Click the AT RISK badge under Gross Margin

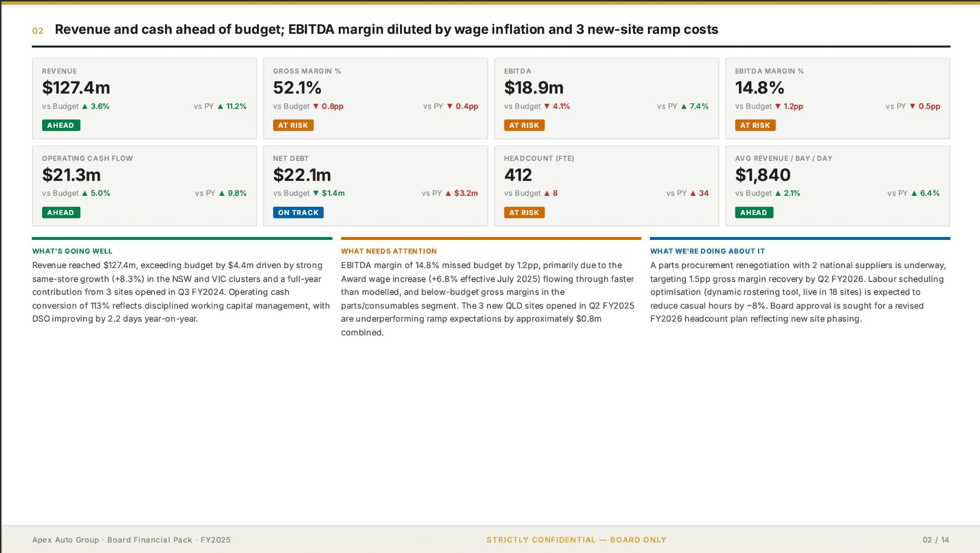pyautogui.click(x=293, y=125)
